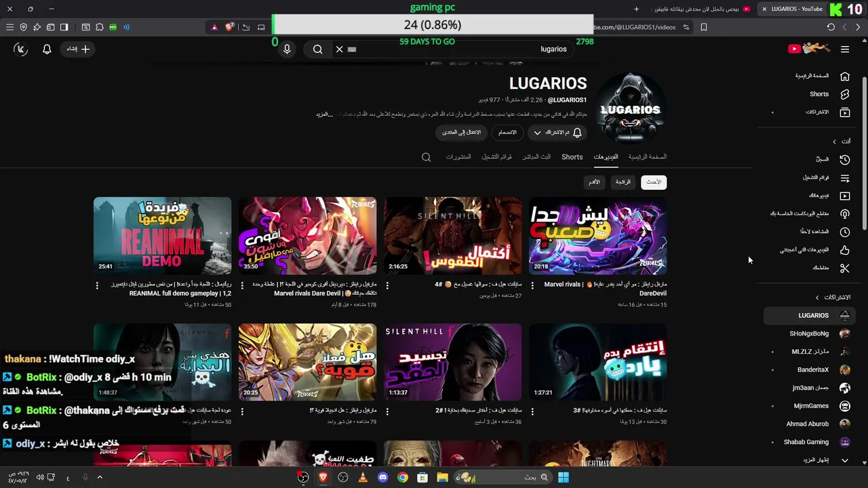Expand the Subscriptions section header chevron
The width and height of the screenshot is (868, 488).
(x=817, y=298)
